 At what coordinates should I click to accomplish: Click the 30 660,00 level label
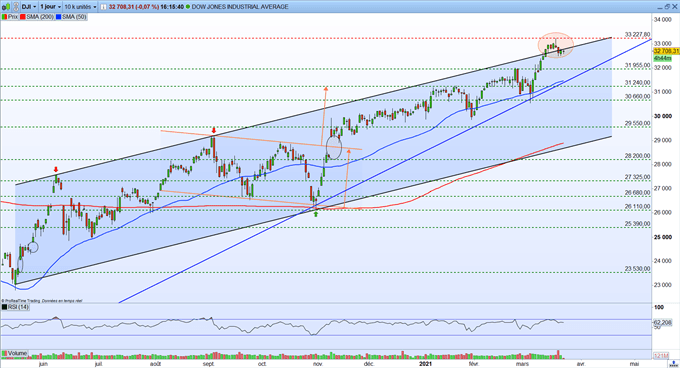pyautogui.click(x=637, y=97)
